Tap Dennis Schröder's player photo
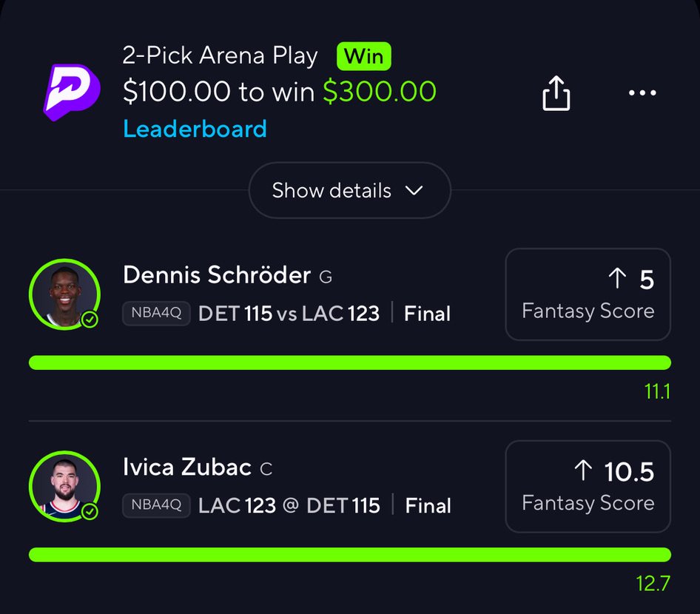Screen dimensions: 700x614 (64, 294)
